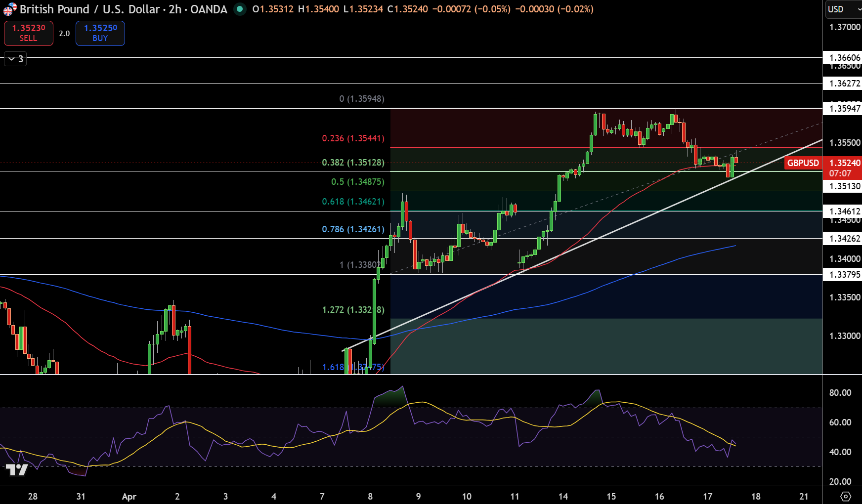Click the 1.35250 BUY button
Image resolution: width=862 pixels, height=504 pixels.
point(100,33)
